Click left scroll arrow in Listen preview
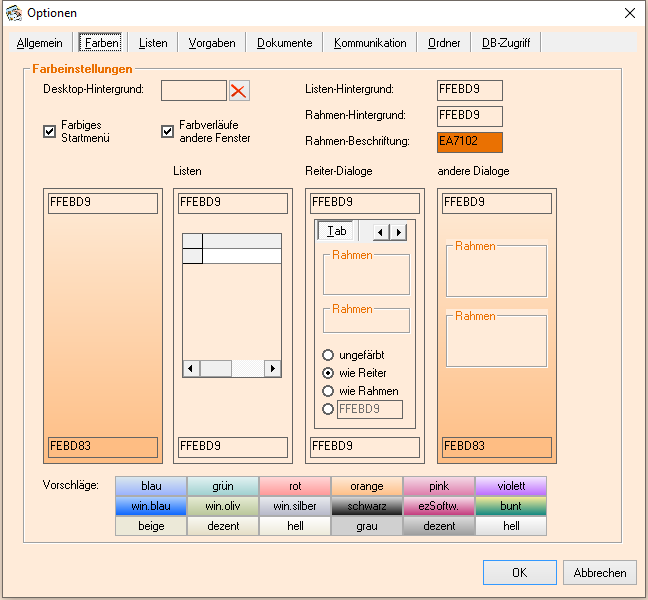Screen dimensions: 648x600 pyautogui.click(x=191, y=368)
